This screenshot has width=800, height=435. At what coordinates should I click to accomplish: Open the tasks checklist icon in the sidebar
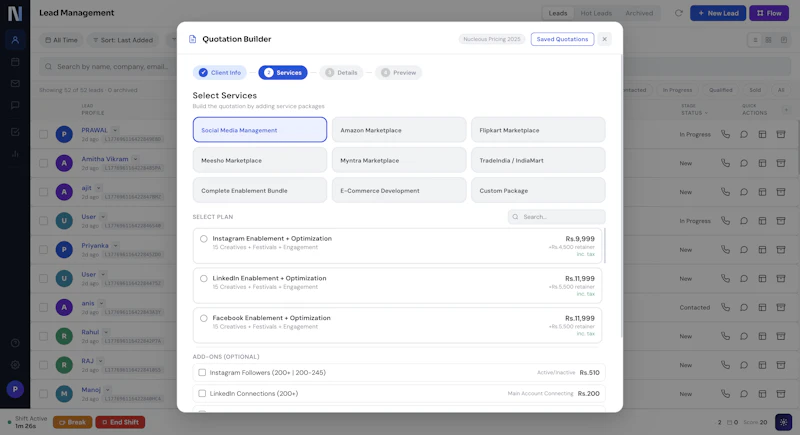[x=15, y=132]
